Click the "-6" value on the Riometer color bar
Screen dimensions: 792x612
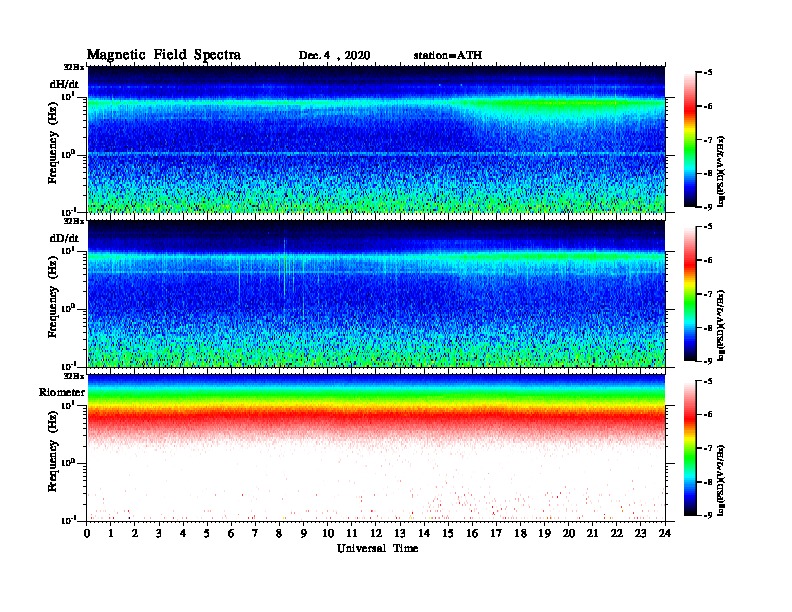tap(708, 414)
